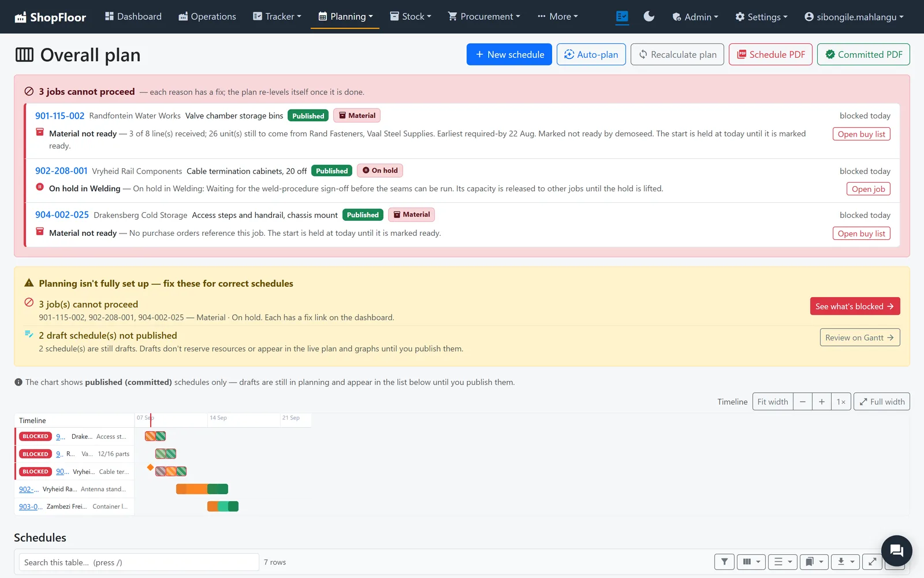The width and height of the screenshot is (924, 578).
Task: Open the chat bubble widget
Action: 896,551
